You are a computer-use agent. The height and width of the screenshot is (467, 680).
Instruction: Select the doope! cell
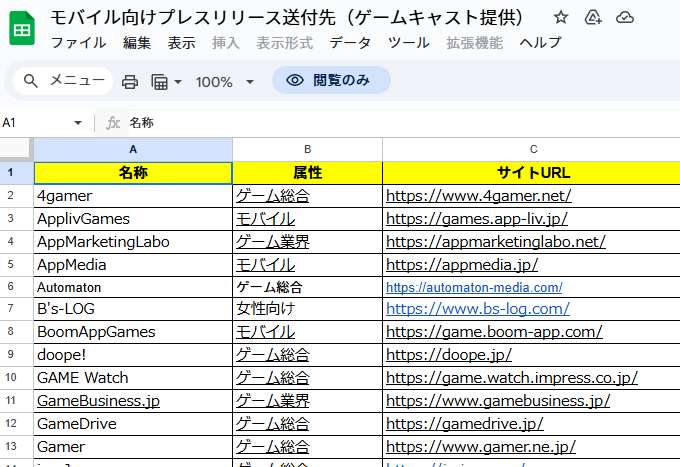(133, 355)
